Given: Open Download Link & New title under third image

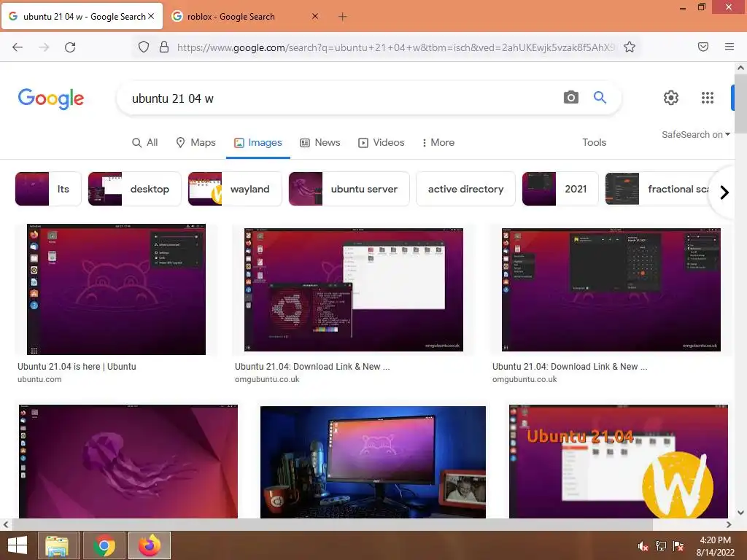Looking at the screenshot, I should pyautogui.click(x=570, y=367).
